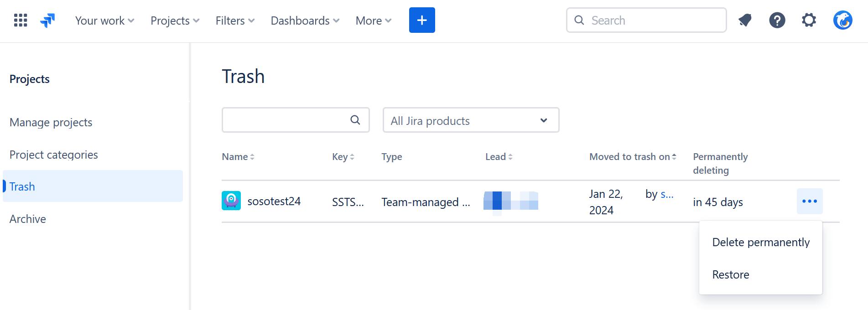Click the Trash page heading
This screenshot has height=310, width=868.
pos(243,76)
